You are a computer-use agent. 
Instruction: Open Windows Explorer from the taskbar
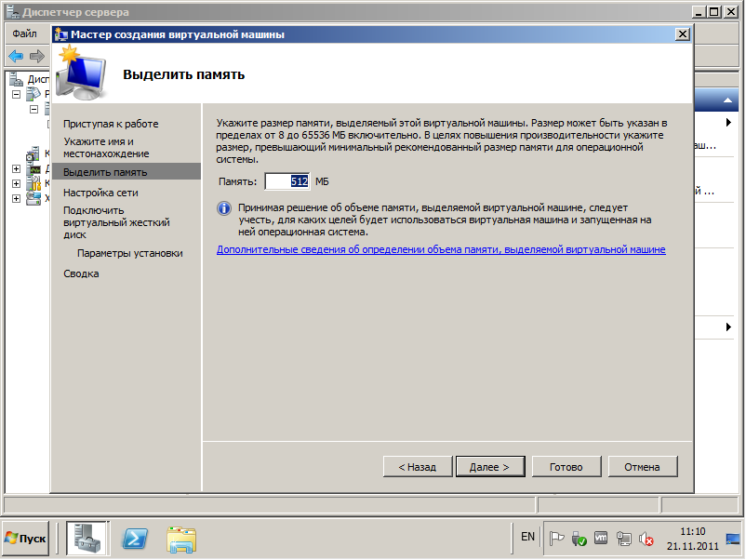click(181, 539)
